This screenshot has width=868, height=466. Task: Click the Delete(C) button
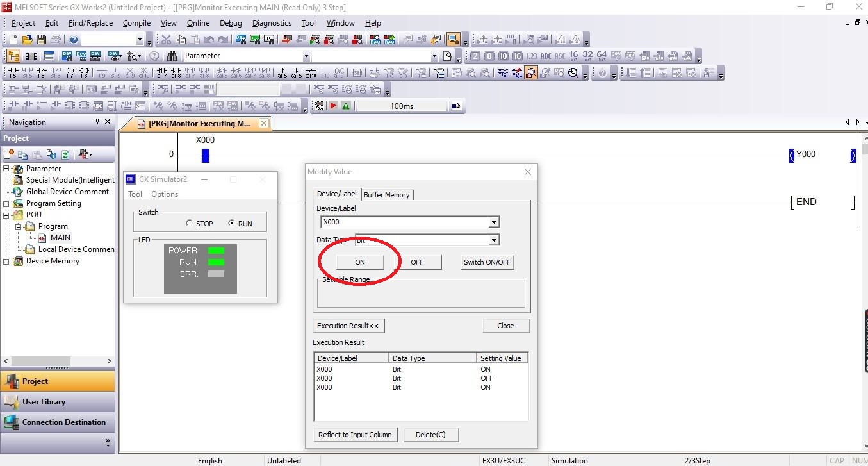click(430, 435)
